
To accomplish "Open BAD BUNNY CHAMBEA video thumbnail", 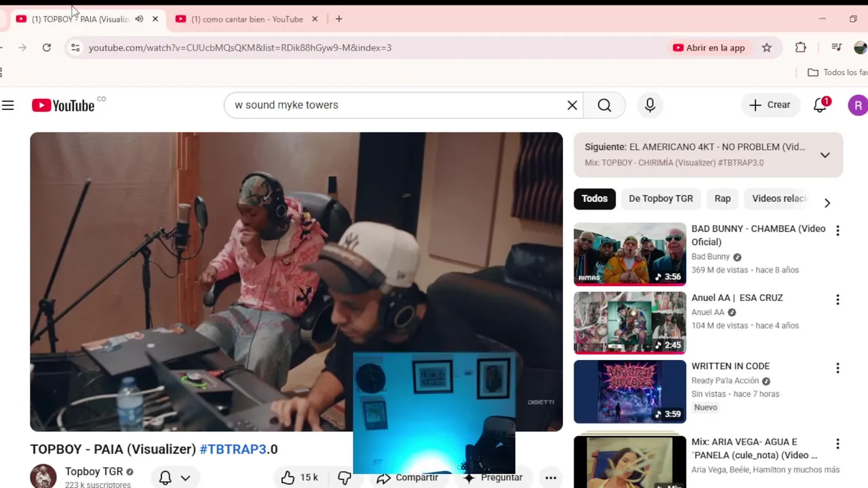I will click(x=630, y=254).
